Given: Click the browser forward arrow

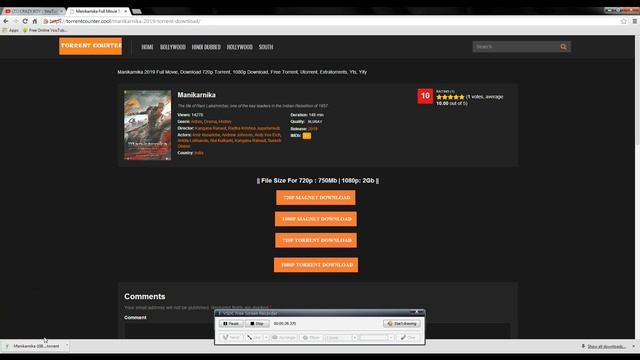Looking at the screenshot, I should point(15,21).
